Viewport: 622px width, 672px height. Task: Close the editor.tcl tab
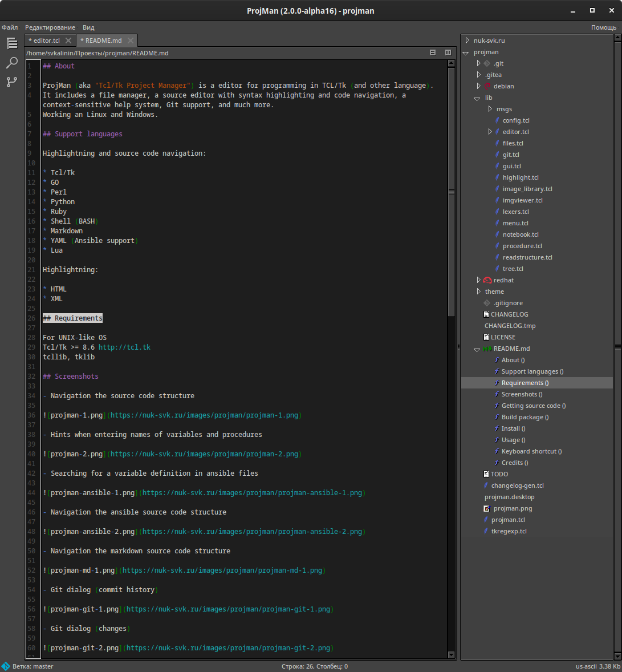[68, 41]
